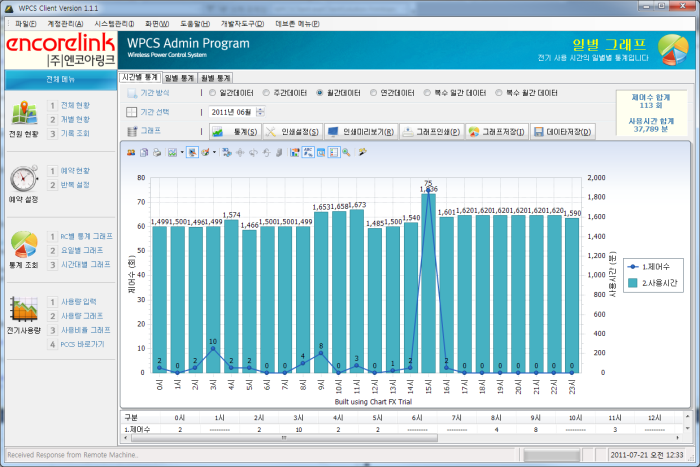Select the 연간데이터 radio button

pyautogui.click(x=373, y=93)
